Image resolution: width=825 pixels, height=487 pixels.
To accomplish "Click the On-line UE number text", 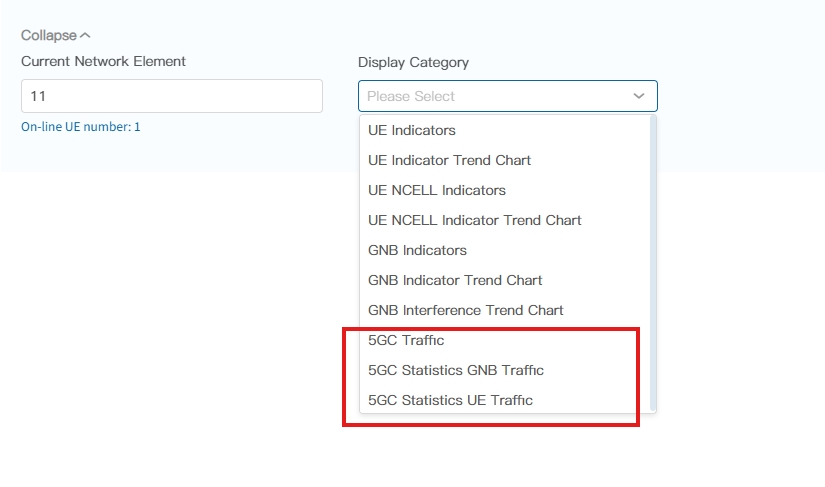I will 81,127.
